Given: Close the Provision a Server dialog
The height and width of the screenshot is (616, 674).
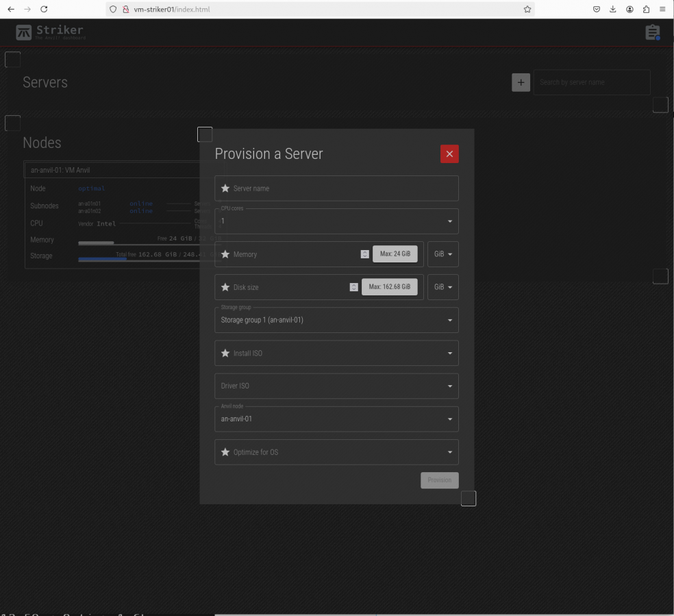Looking at the screenshot, I should pos(449,154).
